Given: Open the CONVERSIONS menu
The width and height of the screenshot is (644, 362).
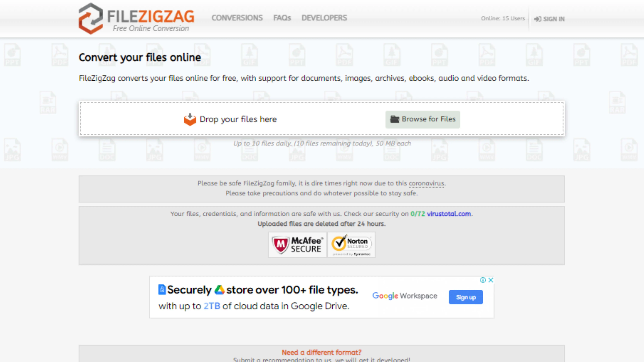Looking at the screenshot, I should point(237,18).
